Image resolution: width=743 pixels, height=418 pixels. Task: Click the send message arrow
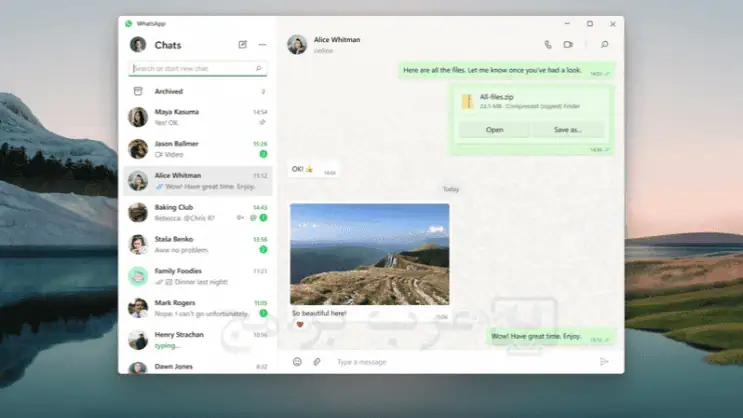(604, 362)
